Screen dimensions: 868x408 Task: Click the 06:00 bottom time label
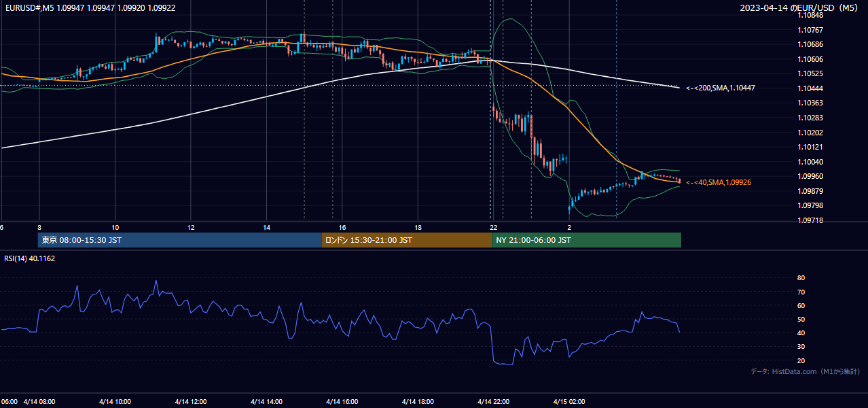pyautogui.click(x=10, y=401)
